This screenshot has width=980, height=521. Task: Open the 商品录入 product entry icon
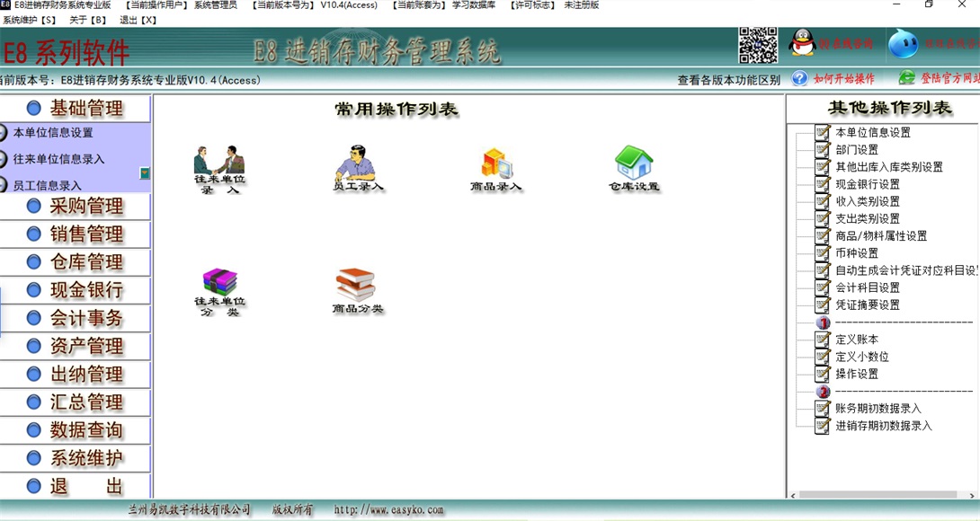496,164
